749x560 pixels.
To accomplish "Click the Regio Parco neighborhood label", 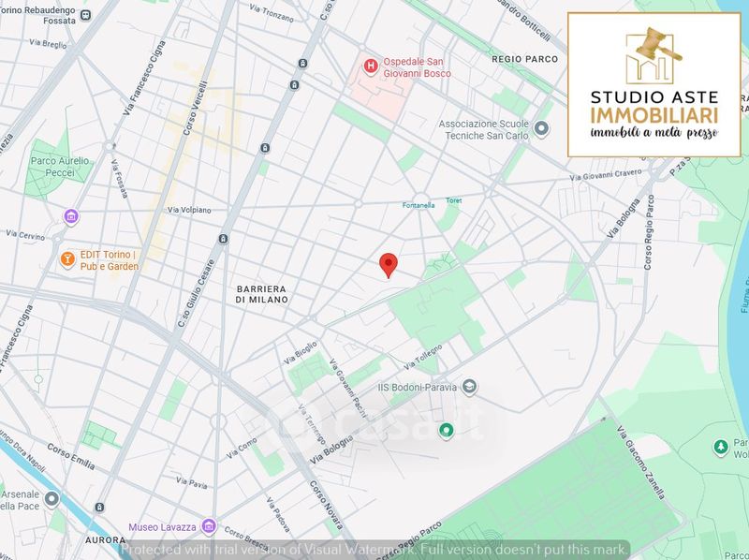I will pyautogui.click(x=524, y=59).
